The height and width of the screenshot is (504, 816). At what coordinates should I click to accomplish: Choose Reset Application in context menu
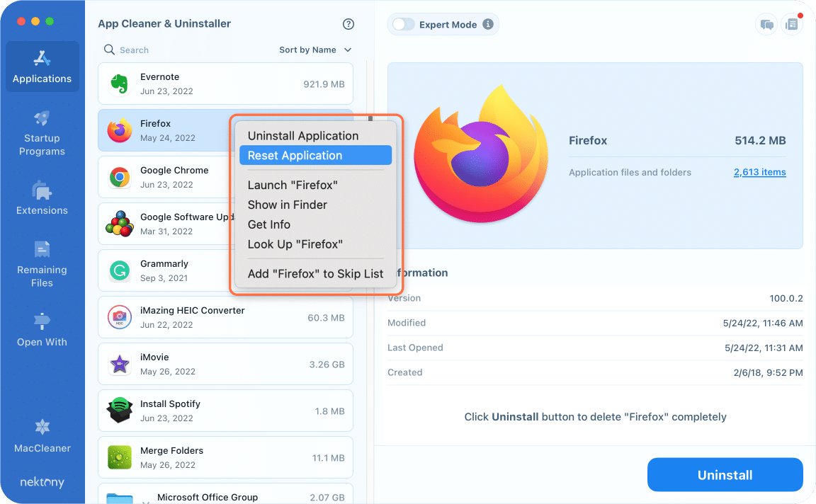click(x=315, y=156)
